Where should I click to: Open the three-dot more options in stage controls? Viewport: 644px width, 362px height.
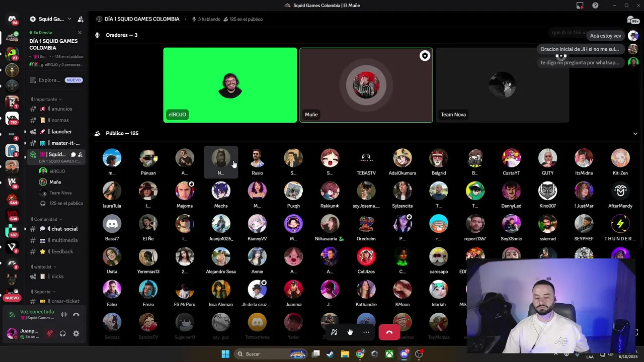(x=366, y=332)
